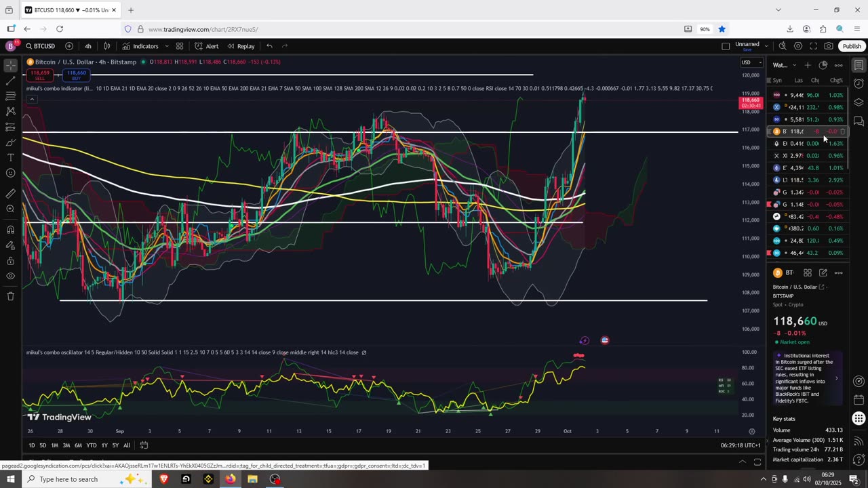
Task: Open the watchlist more options menu
Action: [x=839, y=65]
